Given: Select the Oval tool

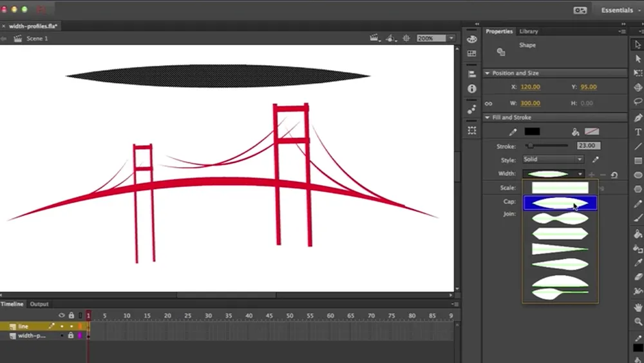Looking at the screenshot, I should click(x=638, y=175).
